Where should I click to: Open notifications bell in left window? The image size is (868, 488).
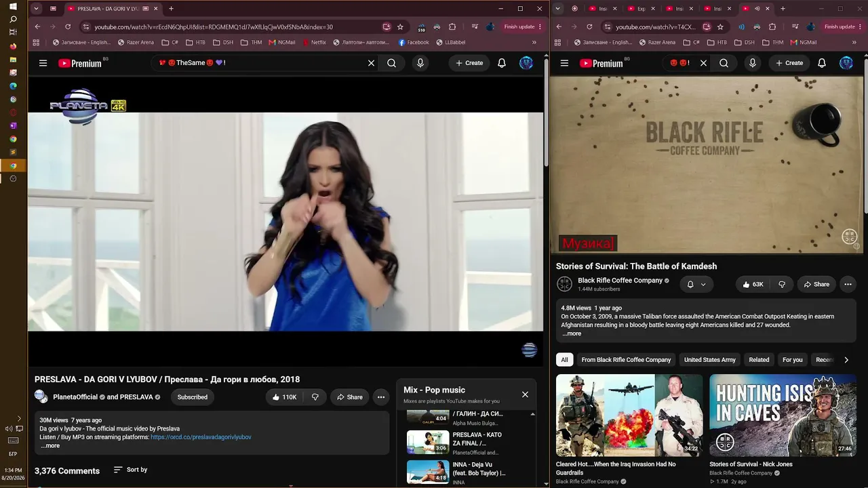click(x=502, y=63)
